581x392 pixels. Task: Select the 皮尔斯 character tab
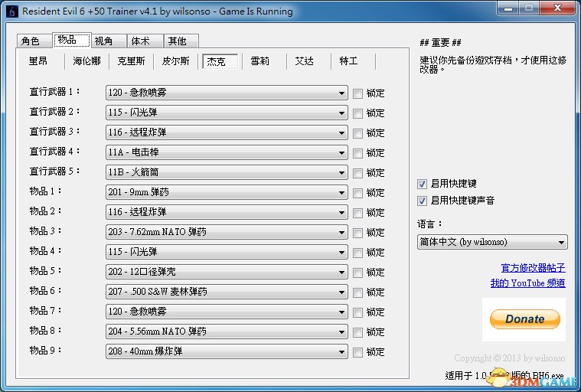click(x=175, y=61)
